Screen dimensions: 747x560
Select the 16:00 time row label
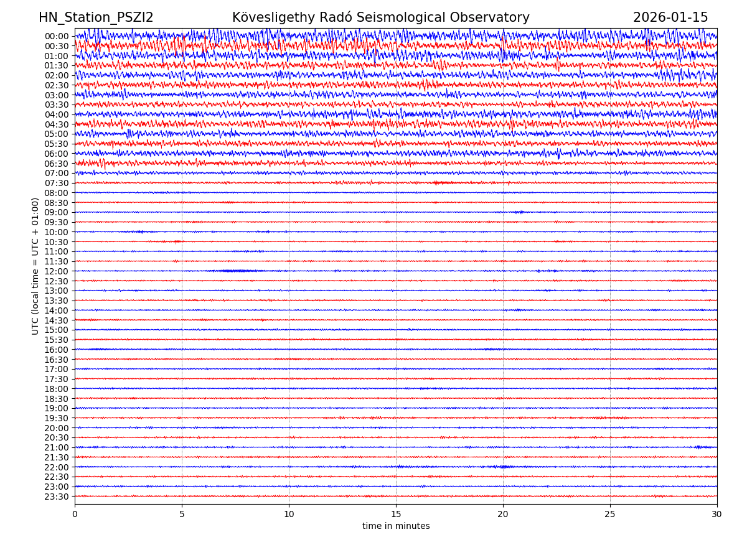tap(56, 350)
